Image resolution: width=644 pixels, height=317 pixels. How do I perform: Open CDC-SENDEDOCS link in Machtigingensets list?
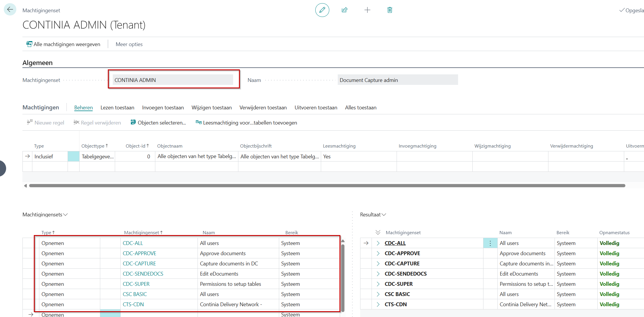click(x=143, y=274)
